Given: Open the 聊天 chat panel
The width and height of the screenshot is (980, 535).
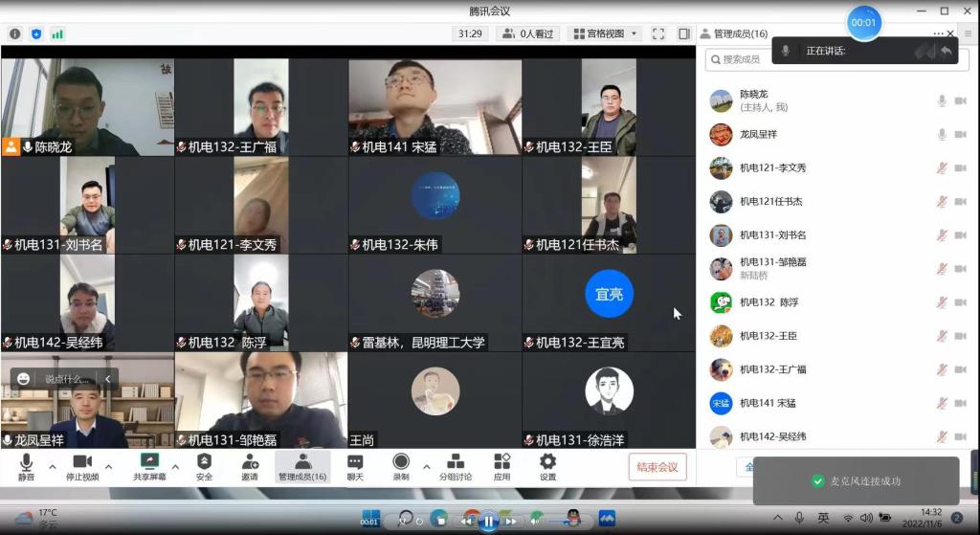Looking at the screenshot, I should [355, 466].
